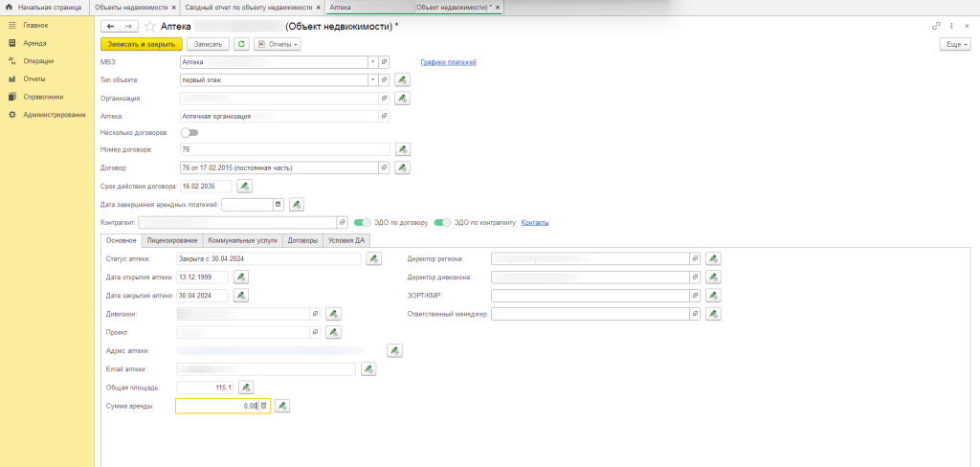Click into the Общая площадь input field

(x=205, y=387)
